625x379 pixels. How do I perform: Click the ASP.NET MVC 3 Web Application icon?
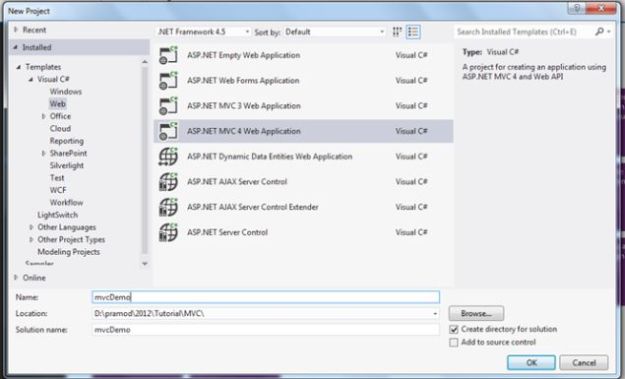coord(168,106)
